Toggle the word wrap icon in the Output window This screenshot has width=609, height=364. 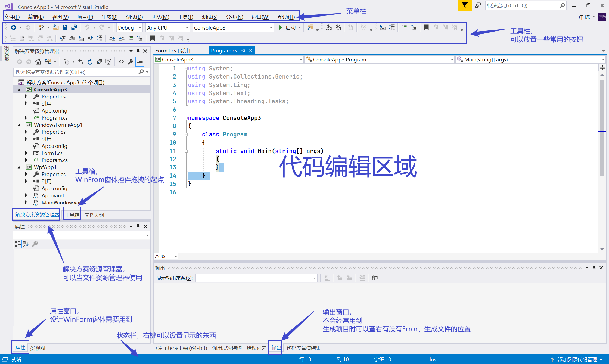coord(374,278)
